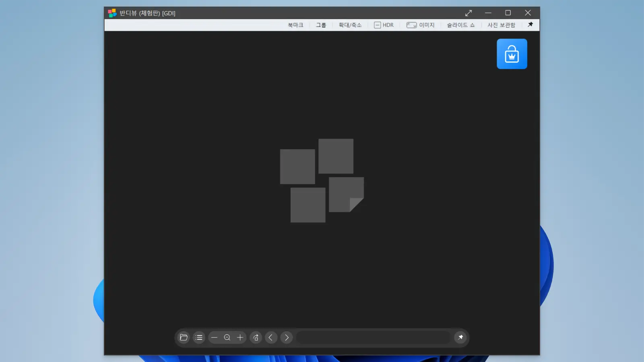This screenshot has width=644, height=362.
Task: Pin the top toolbar with the pin icon
Action: 530,25
